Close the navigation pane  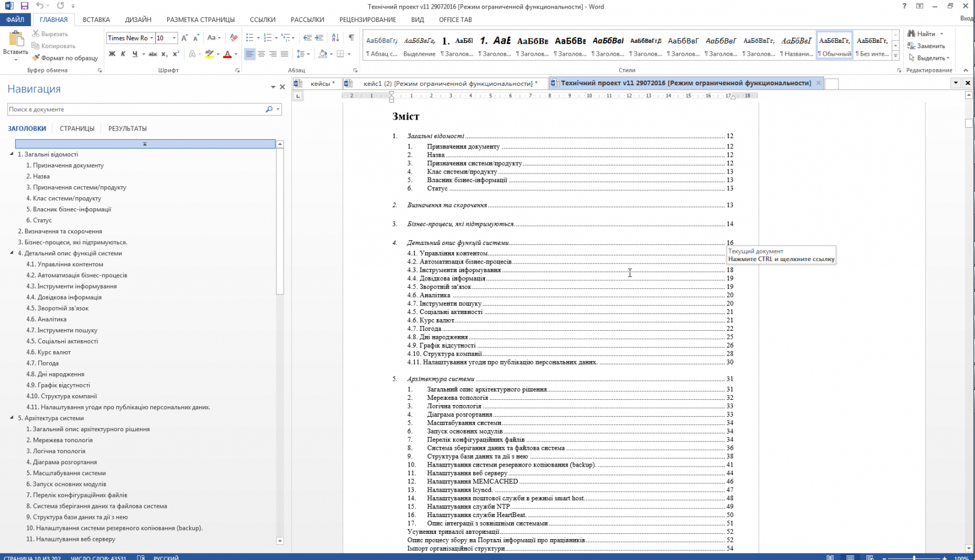pos(283,87)
